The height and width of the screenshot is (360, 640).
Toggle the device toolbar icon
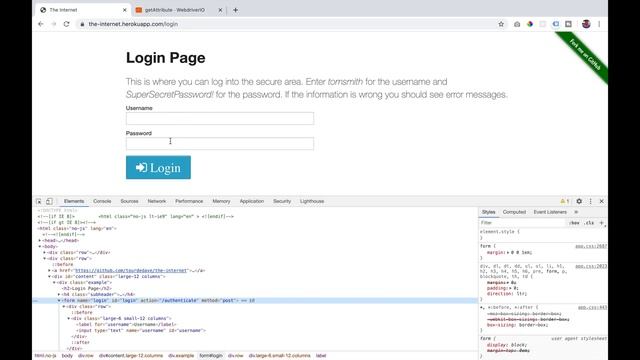coord(49,201)
